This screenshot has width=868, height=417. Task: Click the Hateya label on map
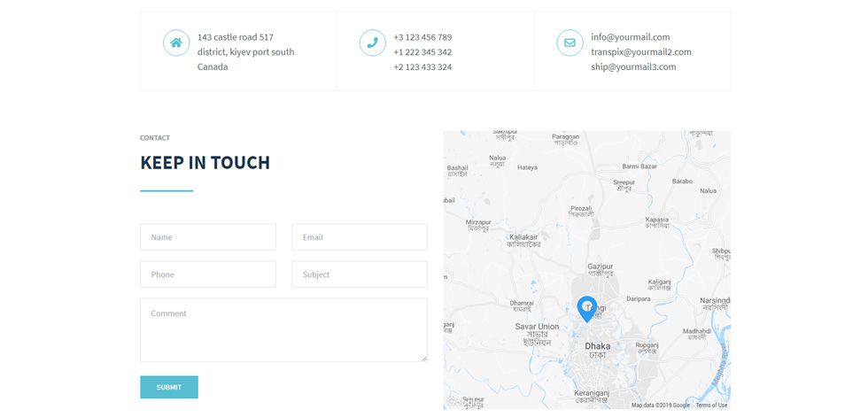pos(528,167)
